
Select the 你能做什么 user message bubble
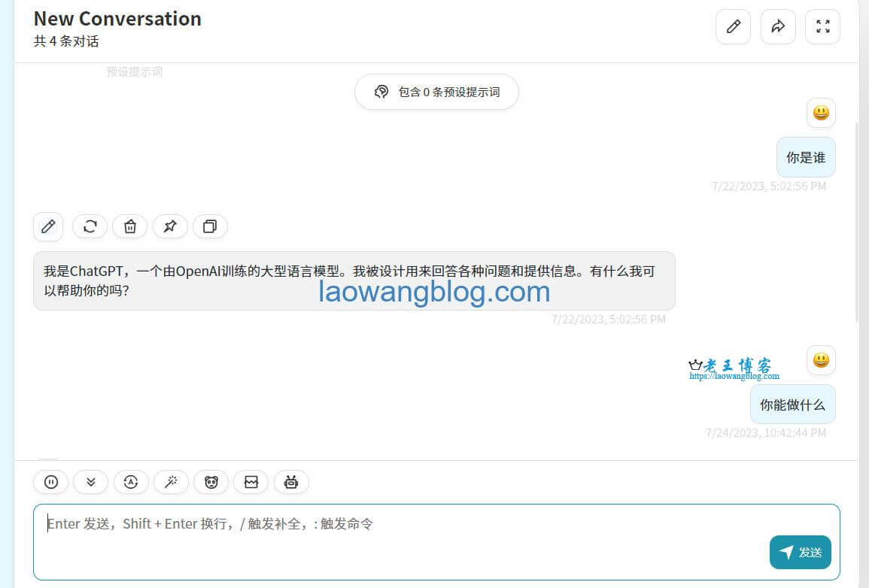[x=792, y=405]
